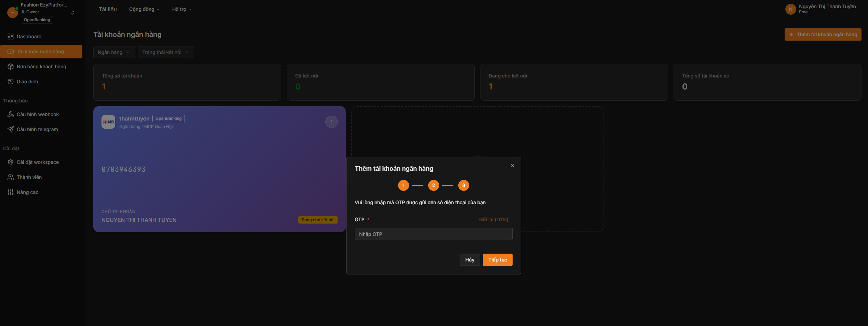Close the Thêm tài khoản ngân hàng dialog
The height and width of the screenshot is (326, 868).
coord(512,166)
